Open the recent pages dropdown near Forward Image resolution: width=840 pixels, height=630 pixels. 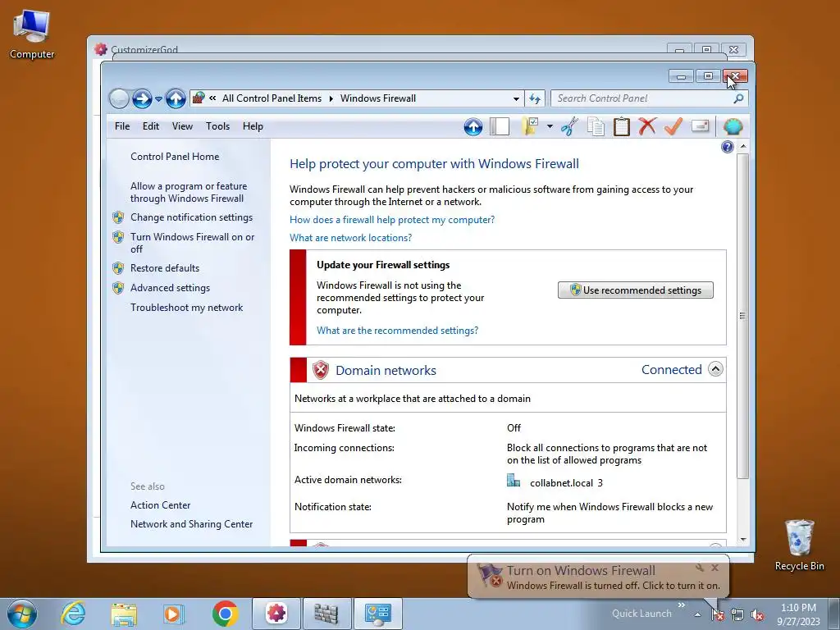[158, 99]
